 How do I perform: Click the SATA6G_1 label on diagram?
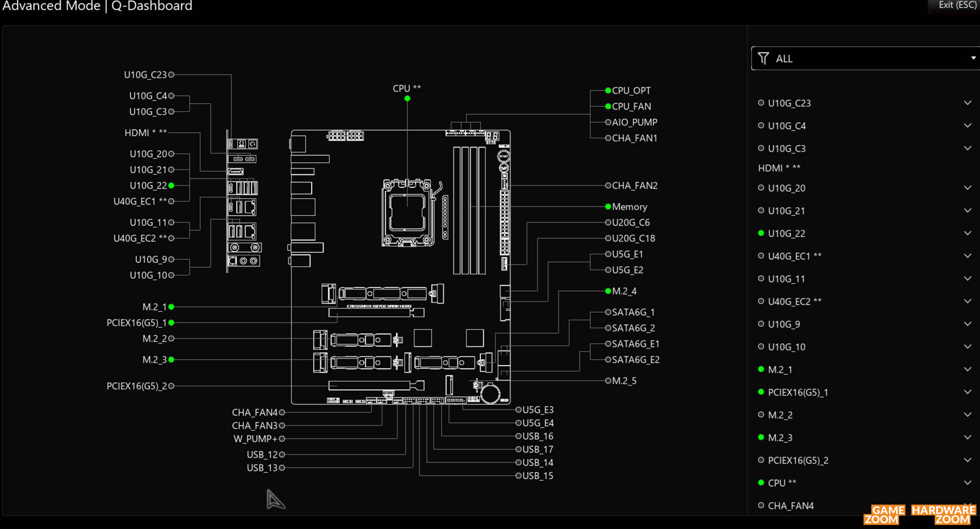click(x=633, y=312)
